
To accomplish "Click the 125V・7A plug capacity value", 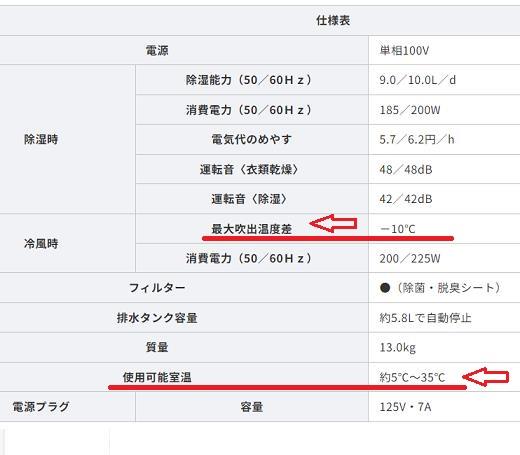I will 405,407.
